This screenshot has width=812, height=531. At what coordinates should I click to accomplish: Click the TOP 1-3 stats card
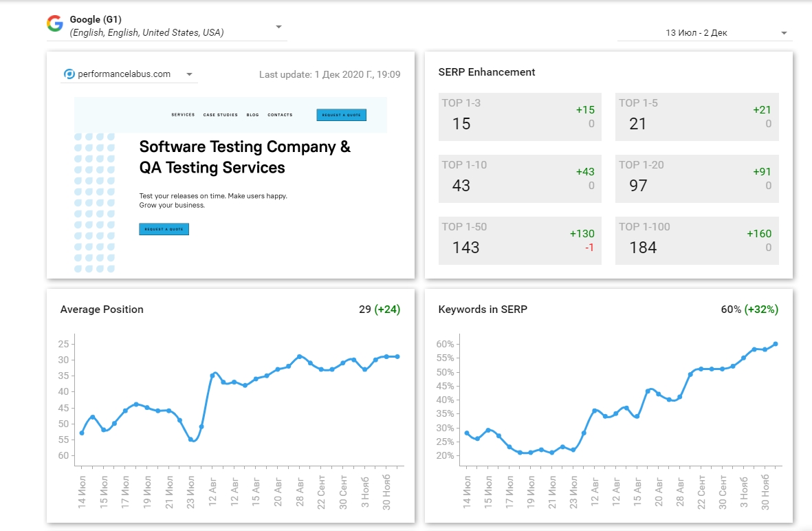[x=520, y=117]
